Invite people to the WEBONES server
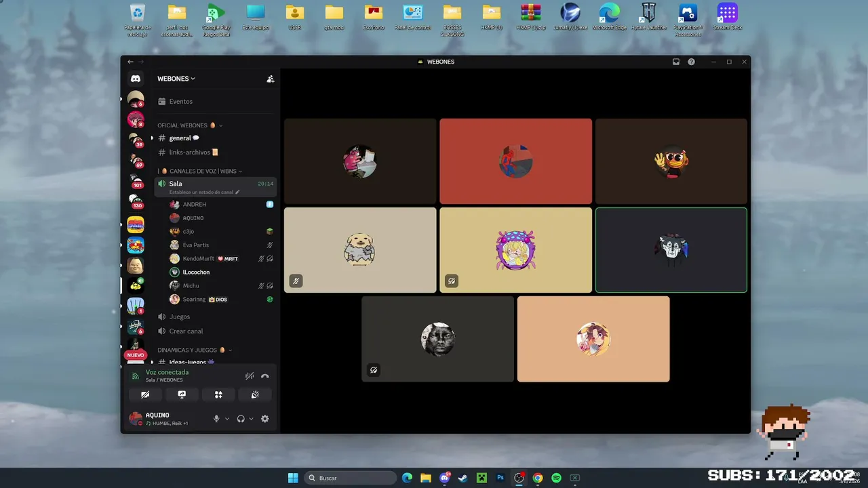 [x=271, y=79]
